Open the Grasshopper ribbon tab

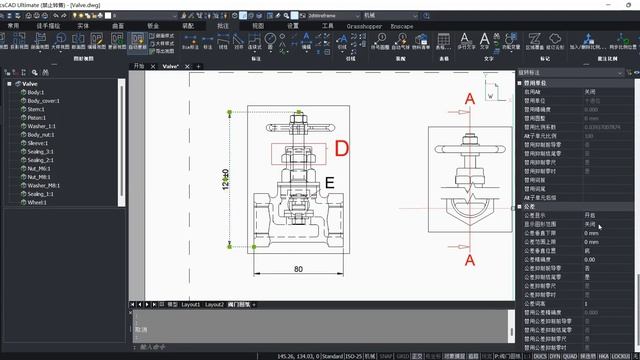pos(364,26)
